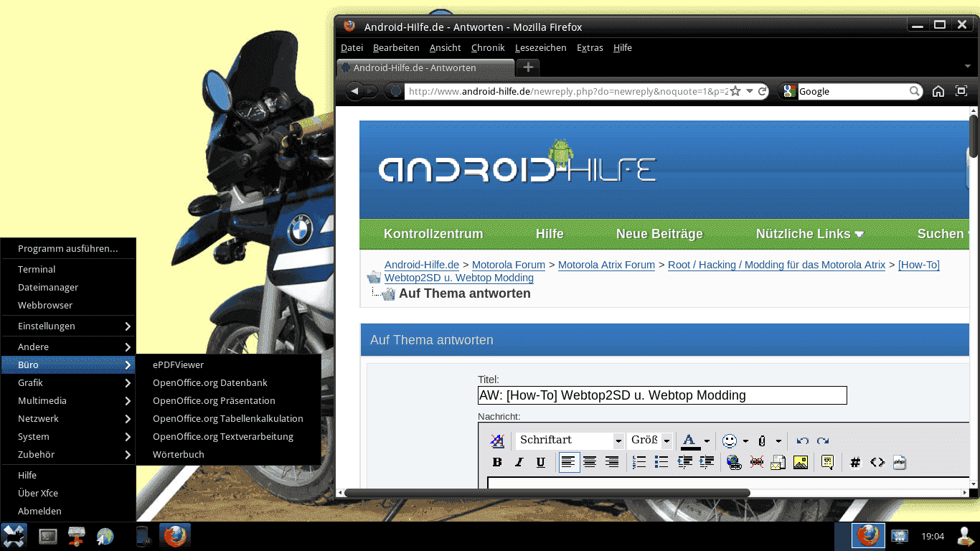Screen dimensions: 980x551
Task: Click the vertical page scrollbar
Action: point(974,136)
